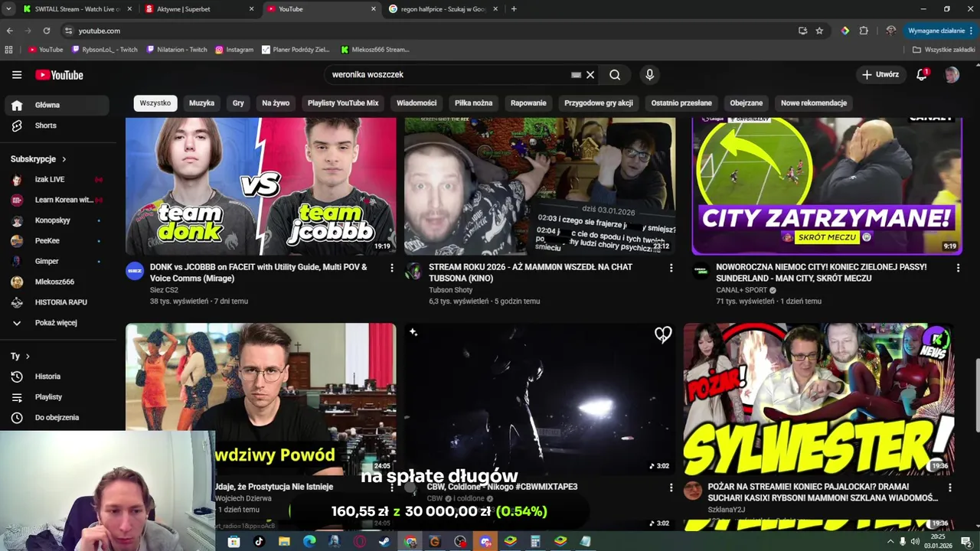Image resolution: width=980 pixels, height=551 pixels.
Task: Select the Rapowanie chip
Action: pos(528,103)
